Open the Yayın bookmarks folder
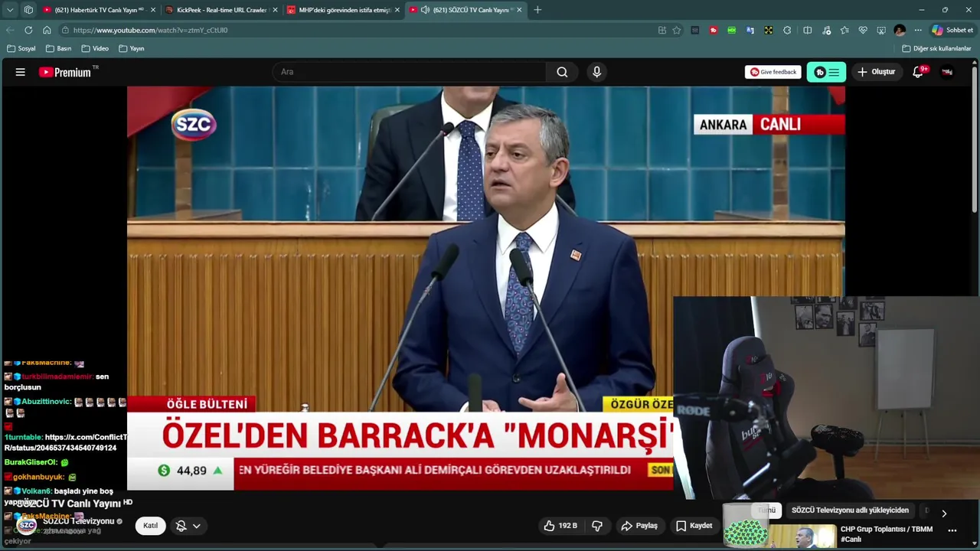This screenshot has height=551, width=980. [x=132, y=48]
